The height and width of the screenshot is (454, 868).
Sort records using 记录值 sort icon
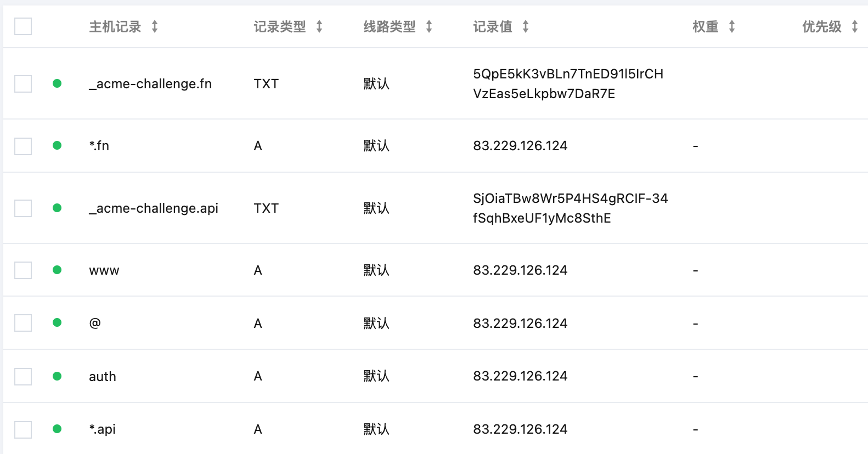pyautogui.click(x=526, y=26)
